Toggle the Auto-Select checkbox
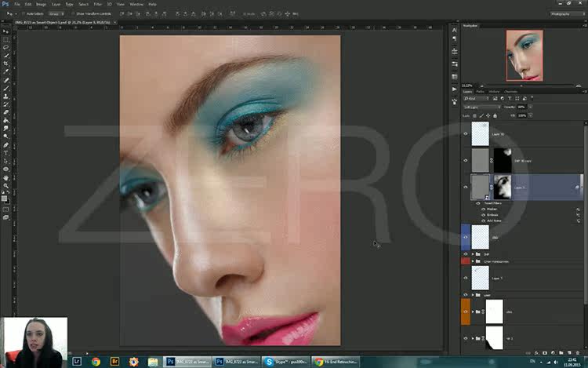This screenshot has width=588, height=368. 24,14
